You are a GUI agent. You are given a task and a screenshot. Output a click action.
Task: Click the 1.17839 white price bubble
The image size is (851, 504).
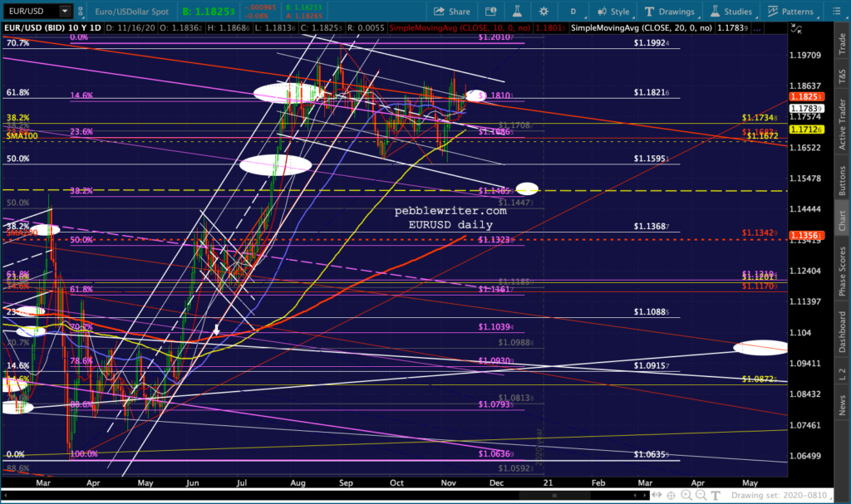(807, 109)
